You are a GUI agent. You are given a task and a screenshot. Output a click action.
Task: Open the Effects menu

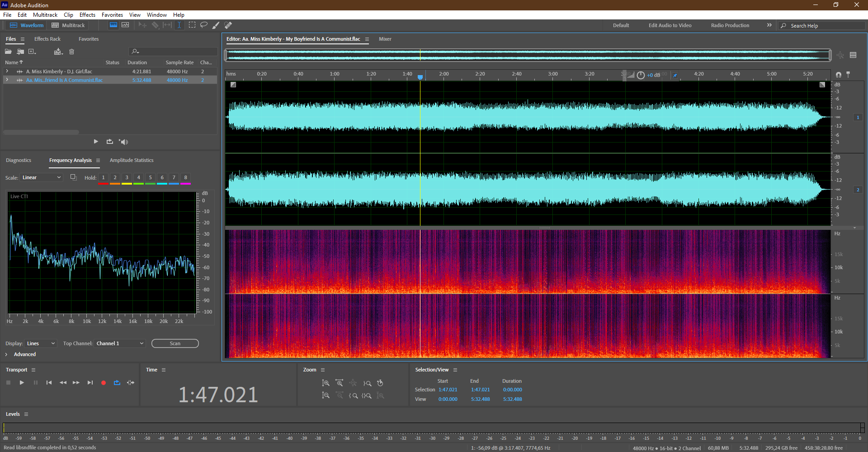pos(87,15)
